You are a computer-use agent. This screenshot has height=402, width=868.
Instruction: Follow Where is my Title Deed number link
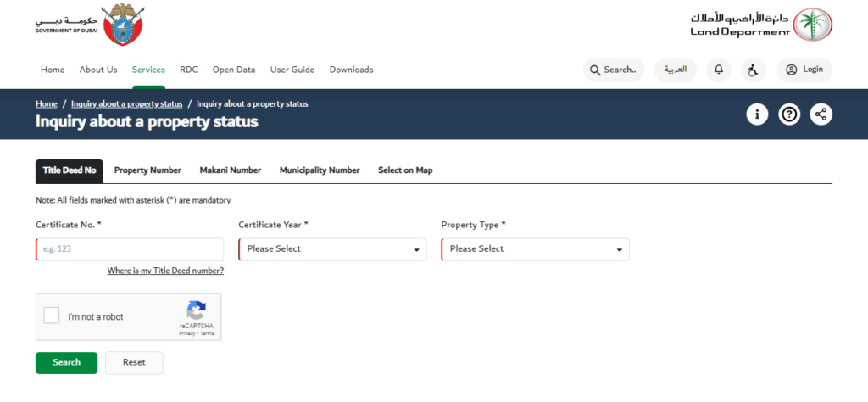[165, 271]
